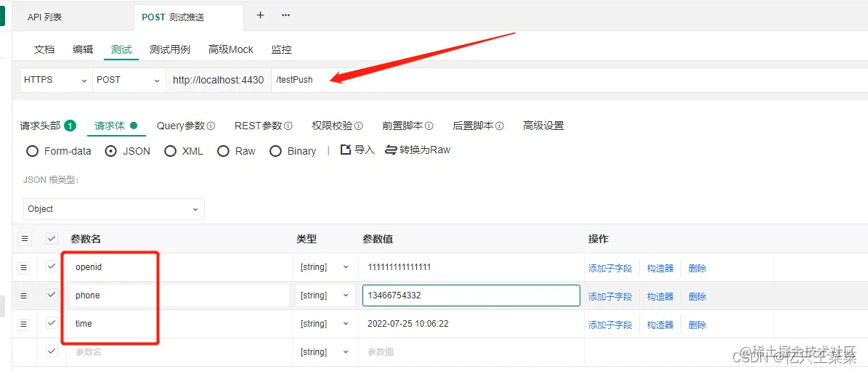This screenshot has width=868, height=371.
Task: Uncheck the openid row checkbox
Action: (x=52, y=266)
